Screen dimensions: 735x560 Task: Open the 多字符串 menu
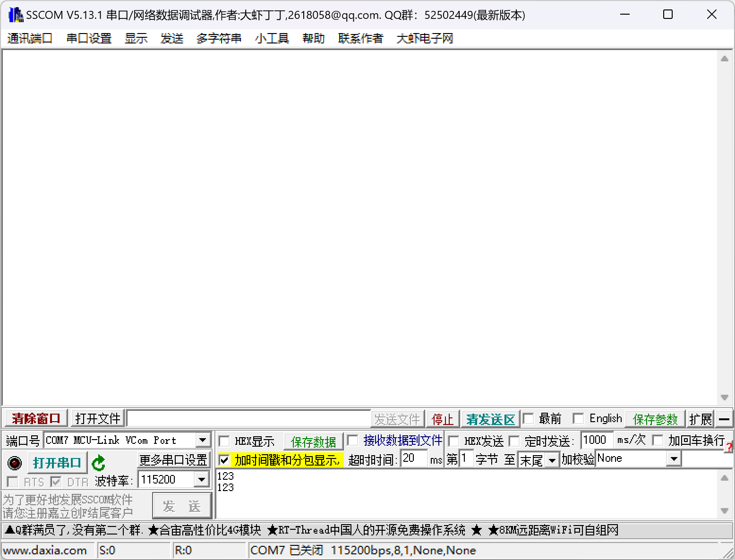tap(219, 39)
